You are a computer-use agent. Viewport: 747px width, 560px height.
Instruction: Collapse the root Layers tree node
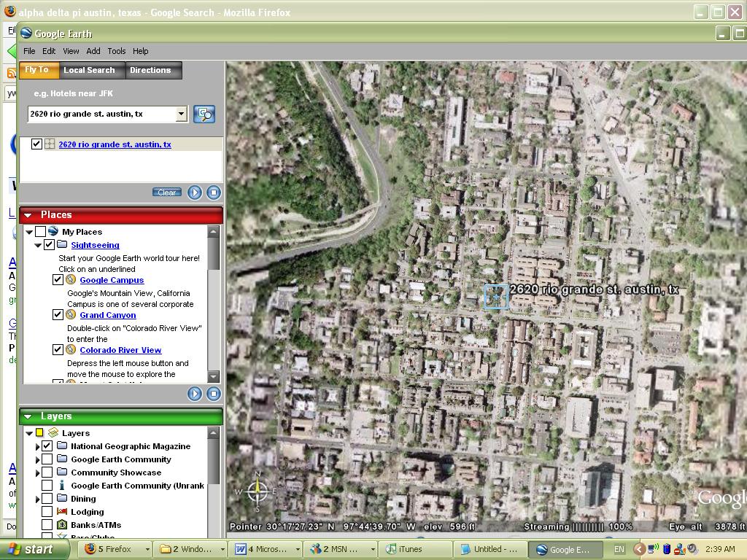coord(29,433)
